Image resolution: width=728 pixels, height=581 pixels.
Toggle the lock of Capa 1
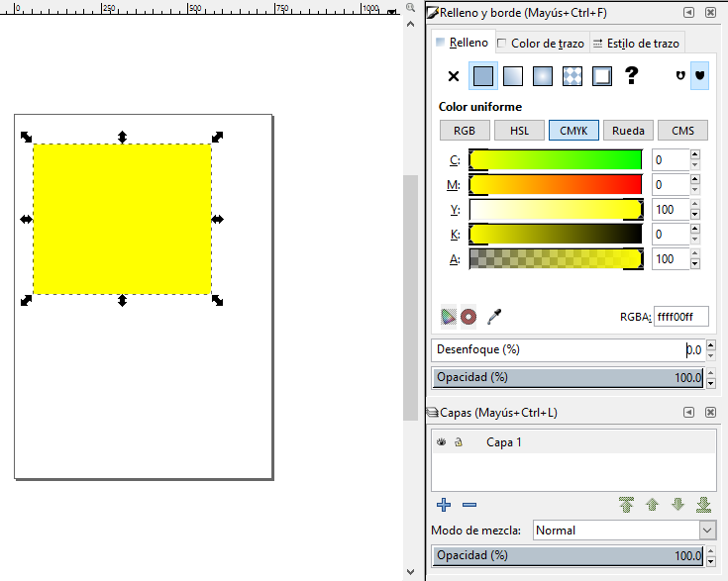click(x=459, y=441)
